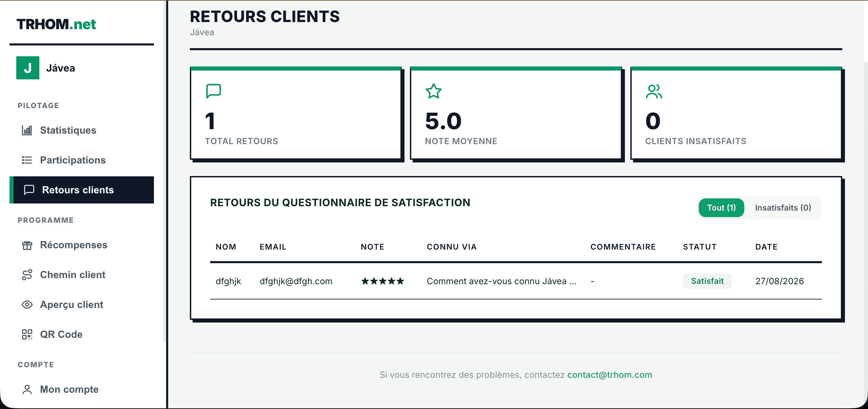Click the STATUT column header
The height and width of the screenshot is (409, 868).
(x=700, y=247)
